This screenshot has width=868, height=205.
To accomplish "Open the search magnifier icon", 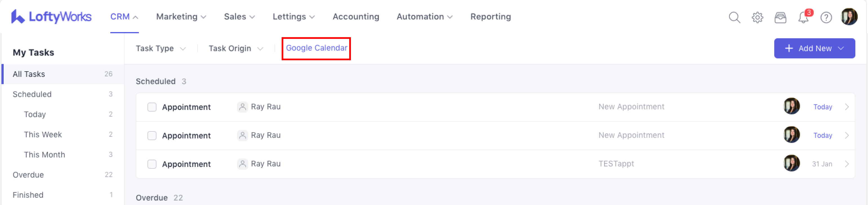I will 734,17.
